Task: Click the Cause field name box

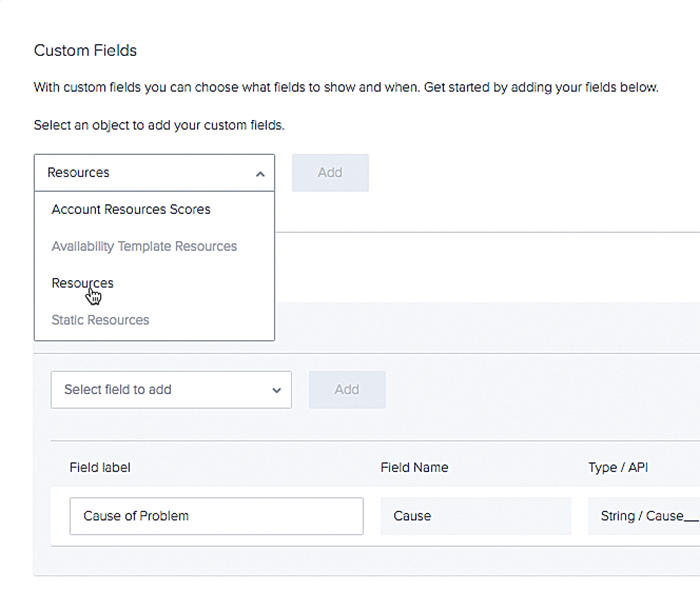Action: tap(476, 516)
